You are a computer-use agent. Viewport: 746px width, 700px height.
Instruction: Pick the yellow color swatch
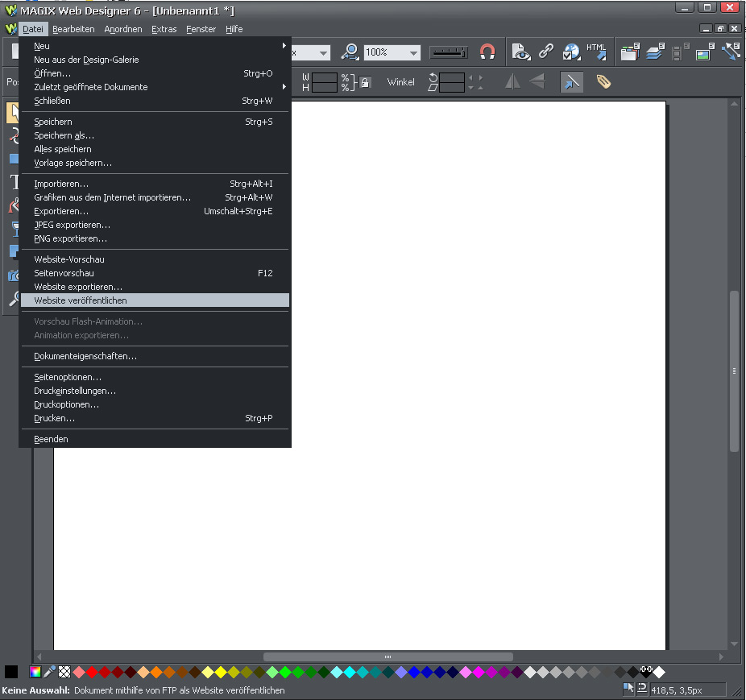point(221,672)
